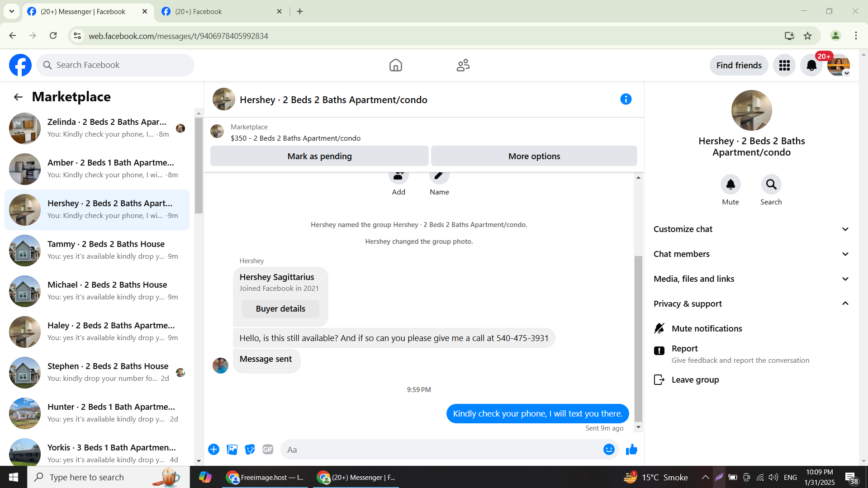Open Hershey group photo in right panel

click(751, 110)
